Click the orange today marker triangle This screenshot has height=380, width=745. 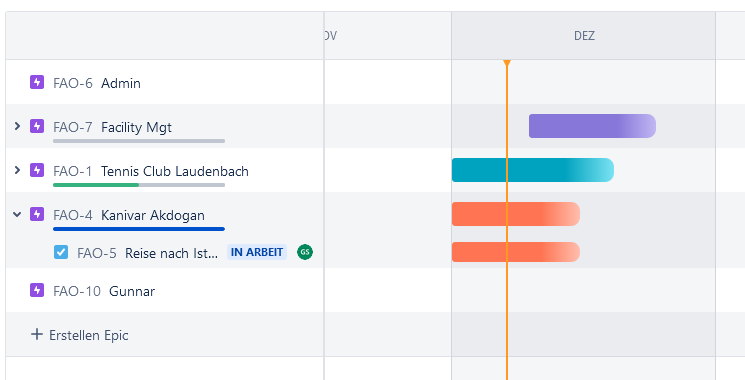[507, 63]
